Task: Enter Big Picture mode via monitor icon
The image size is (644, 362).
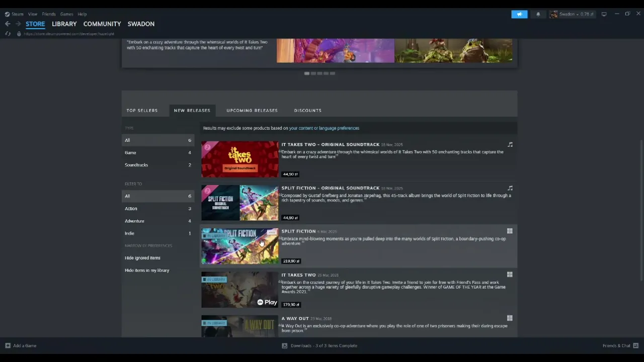Action: pos(604,14)
